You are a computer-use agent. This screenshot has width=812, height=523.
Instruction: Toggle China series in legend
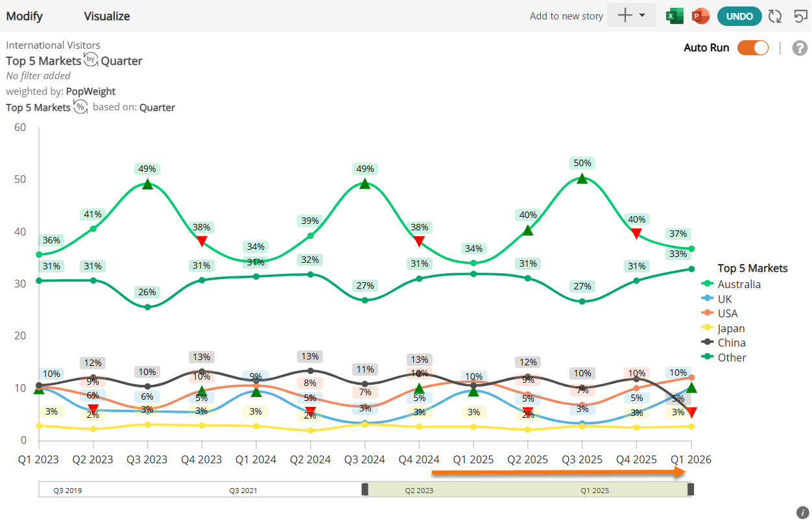(724, 343)
